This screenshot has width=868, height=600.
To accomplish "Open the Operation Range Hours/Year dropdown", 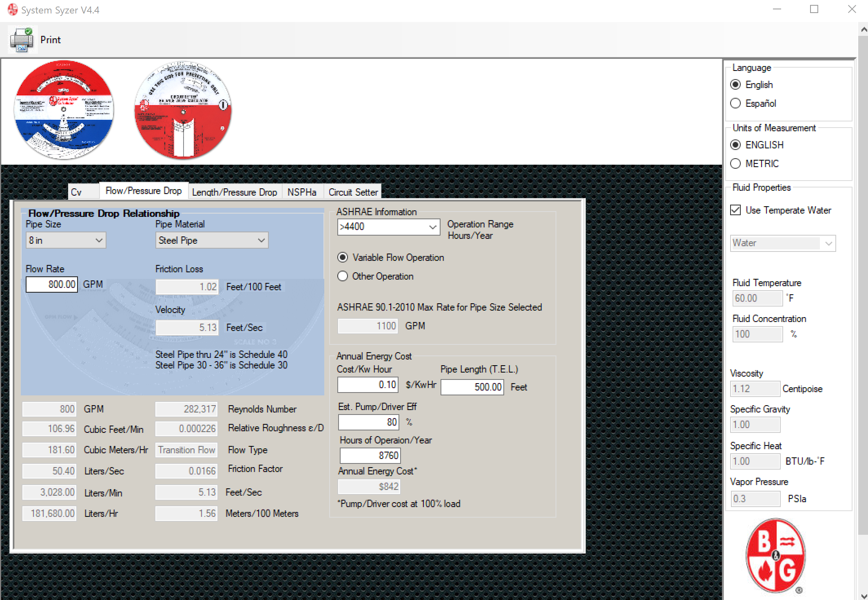I will coord(389,227).
